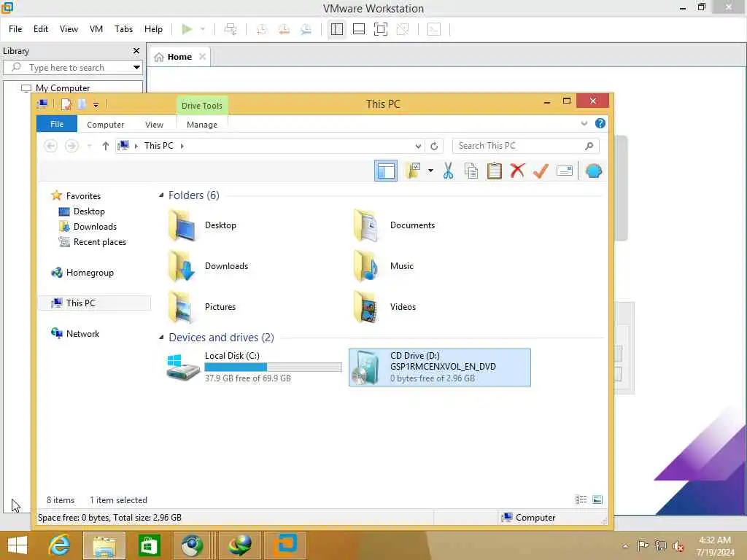
Task: Open VMware Edit menu
Action: click(41, 29)
